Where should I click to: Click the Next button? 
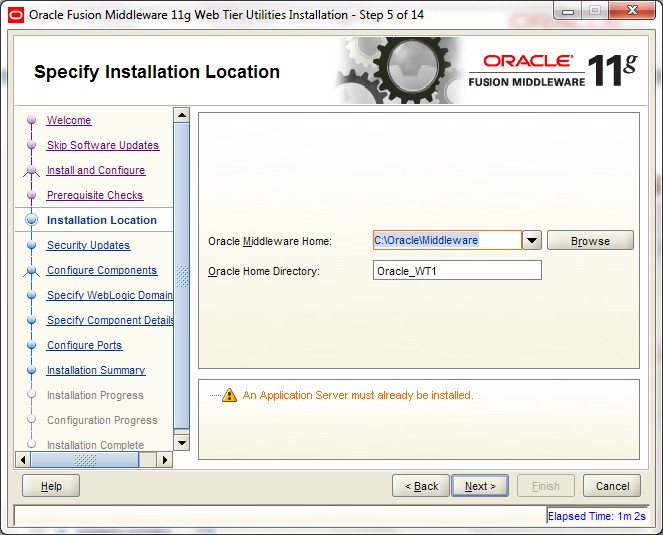(x=480, y=486)
